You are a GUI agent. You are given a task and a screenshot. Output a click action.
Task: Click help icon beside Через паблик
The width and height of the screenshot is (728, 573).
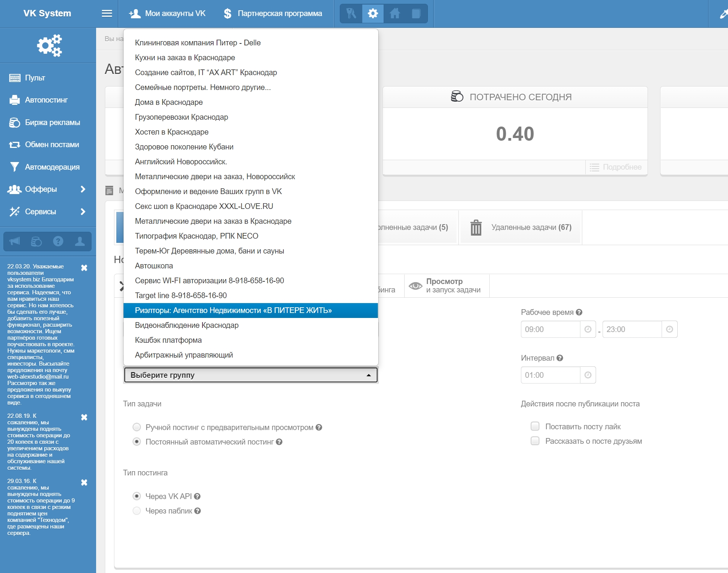point(198,511)
